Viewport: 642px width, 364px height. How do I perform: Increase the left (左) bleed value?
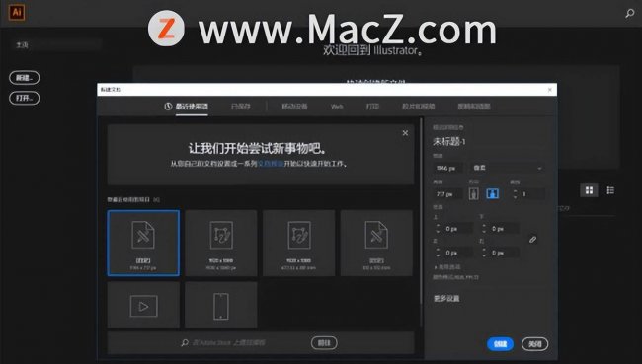click(439, 250)
